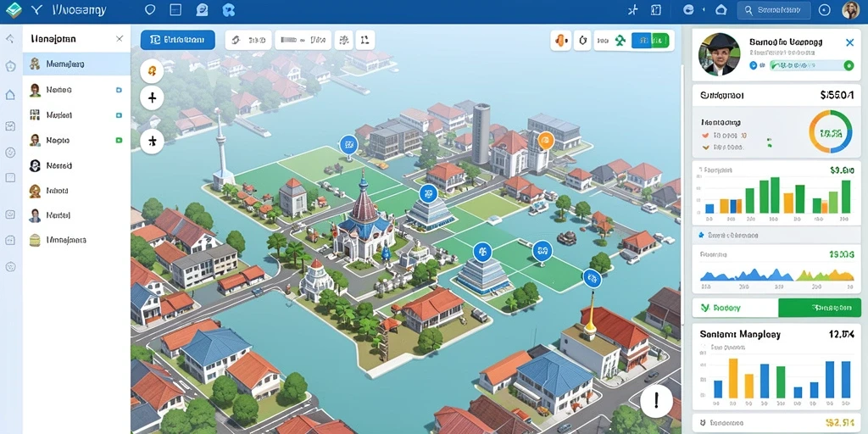Switch to the white tab beside green button

[735, 308]
